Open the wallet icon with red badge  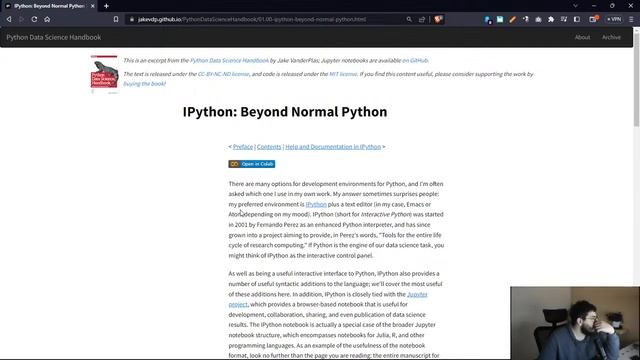point(593,19)
